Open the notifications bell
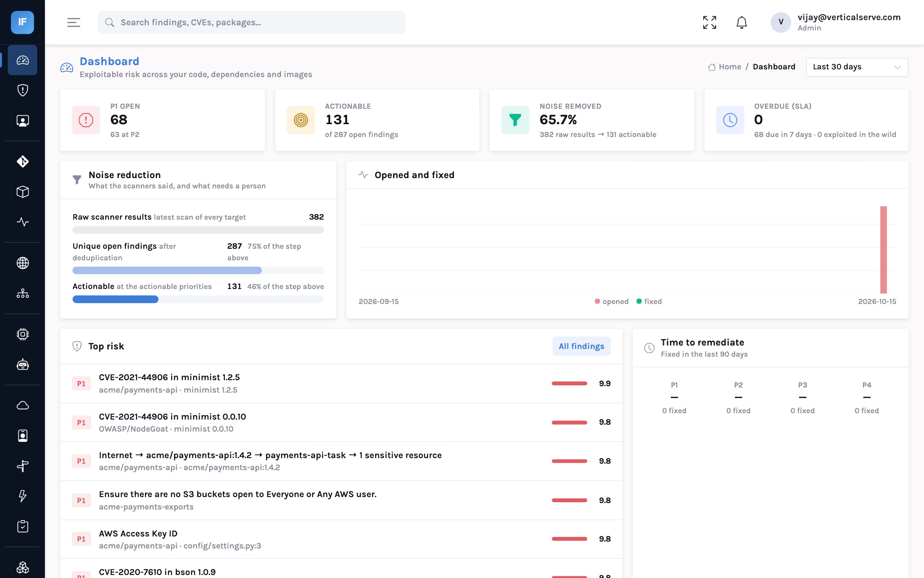 point(741,22)
